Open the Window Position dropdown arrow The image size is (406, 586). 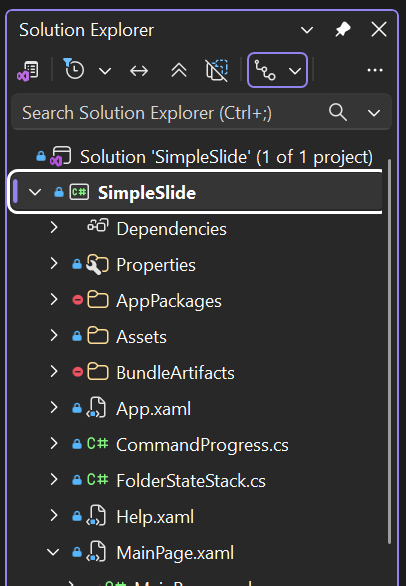pos(307,30)
